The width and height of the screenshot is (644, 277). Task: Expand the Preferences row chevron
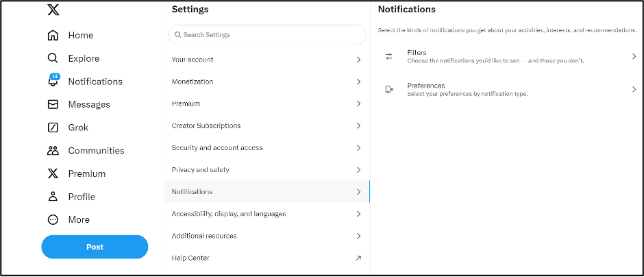pyautogui.click(x=634, y=89)
